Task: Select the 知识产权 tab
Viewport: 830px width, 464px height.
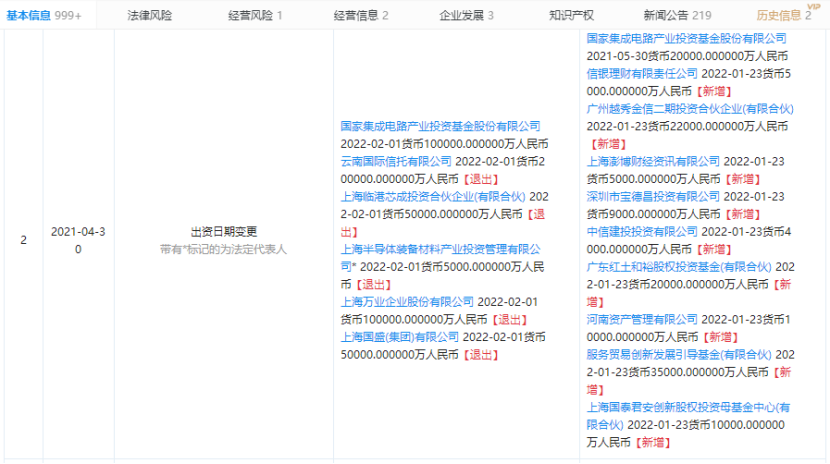Action: [x=572, y=15]
